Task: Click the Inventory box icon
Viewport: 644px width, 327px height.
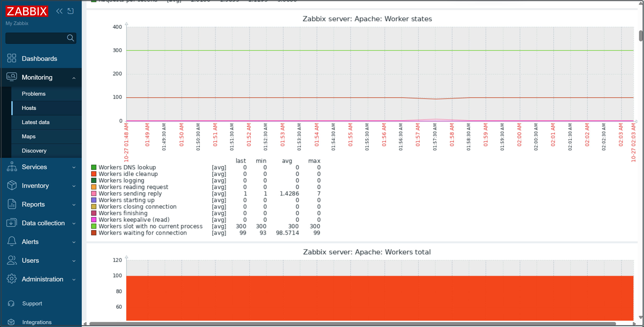Action: coord(12,185)
